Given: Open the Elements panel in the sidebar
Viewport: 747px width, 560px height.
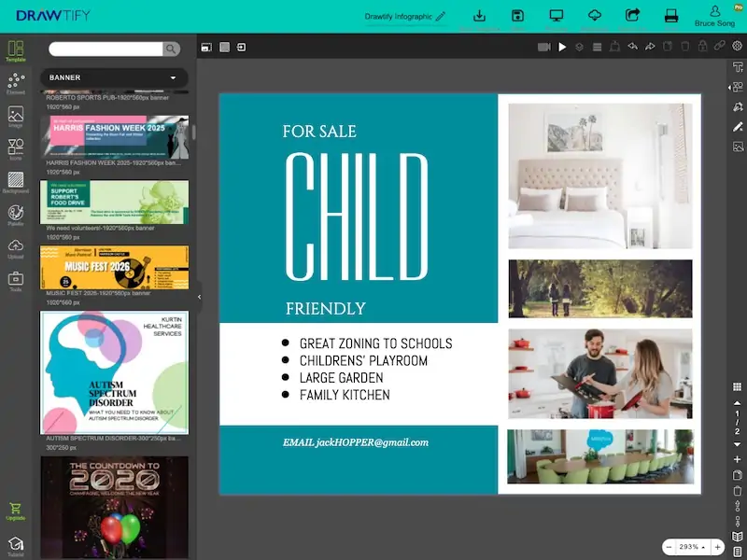Looking at the screenshot, I should [x=15, y=83].
